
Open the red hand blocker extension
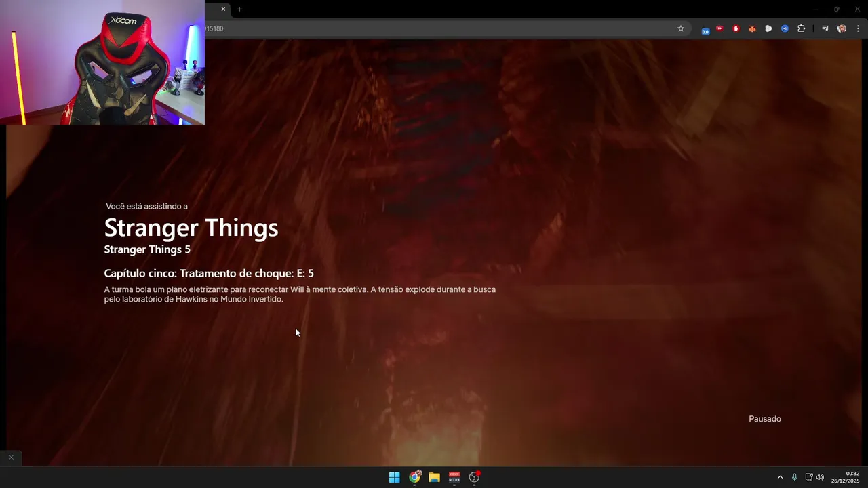tap(736, 28)
